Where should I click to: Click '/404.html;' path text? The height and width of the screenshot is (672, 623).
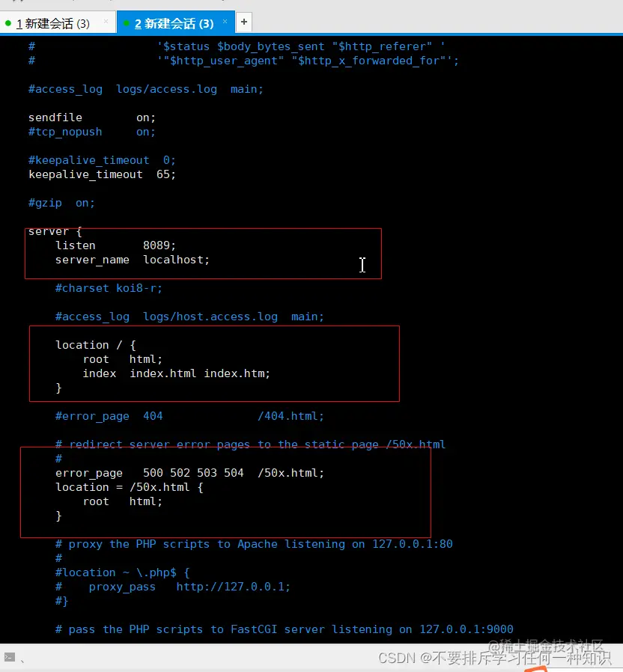[291, 416]
